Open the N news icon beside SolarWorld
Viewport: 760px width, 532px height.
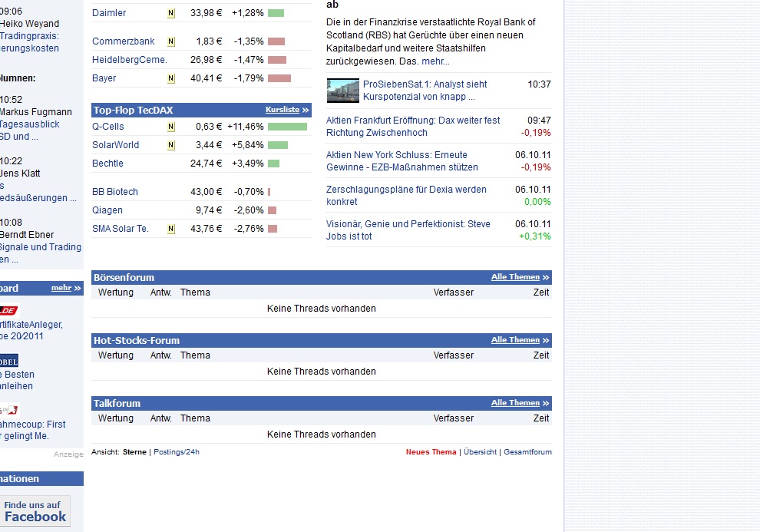point(171,145)
